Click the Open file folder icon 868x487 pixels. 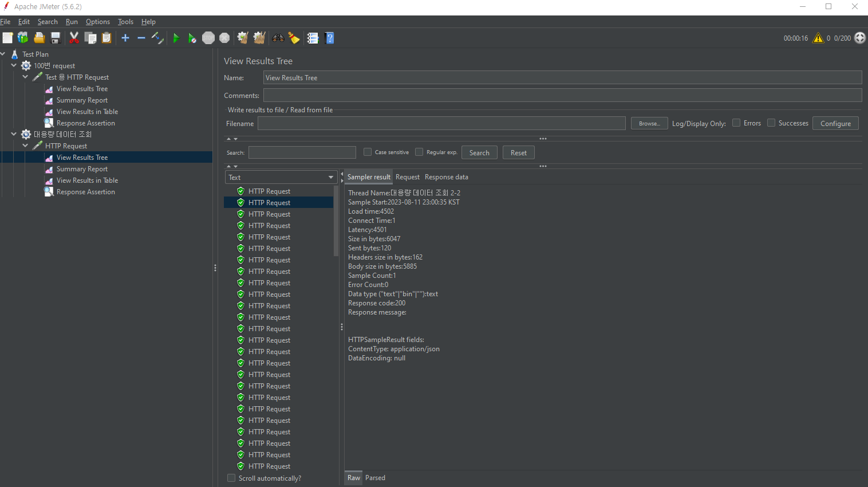tap(40, 38)
